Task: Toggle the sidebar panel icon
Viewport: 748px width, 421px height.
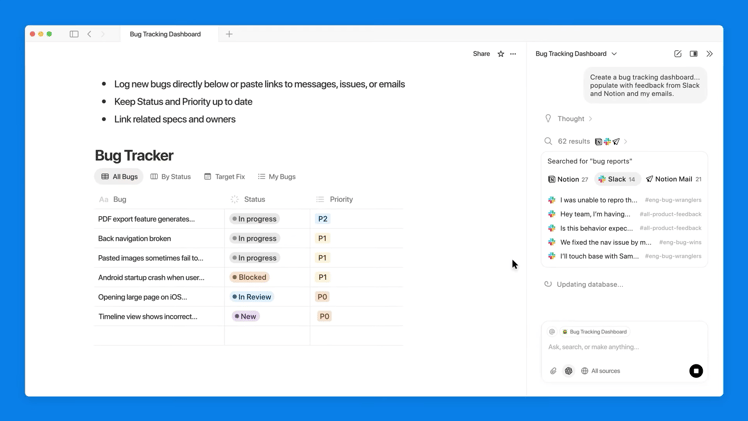Action: pyautogui.click(x=74, y=34)
